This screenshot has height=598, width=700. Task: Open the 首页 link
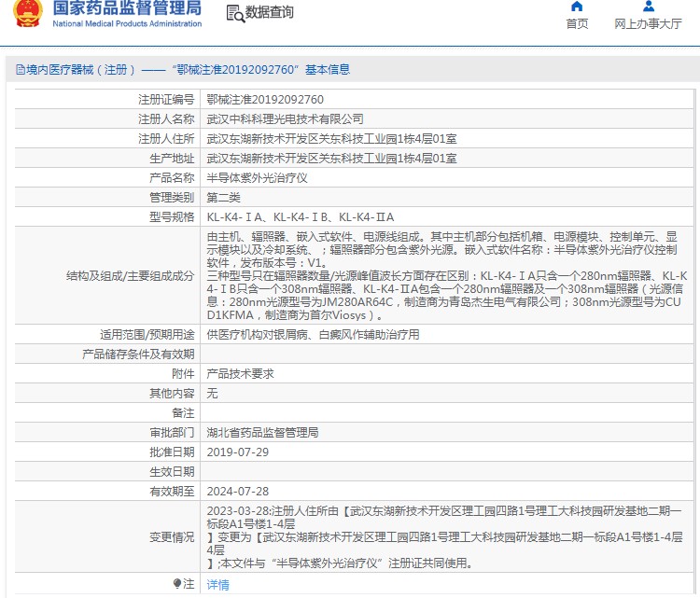[x=577, y=23]
